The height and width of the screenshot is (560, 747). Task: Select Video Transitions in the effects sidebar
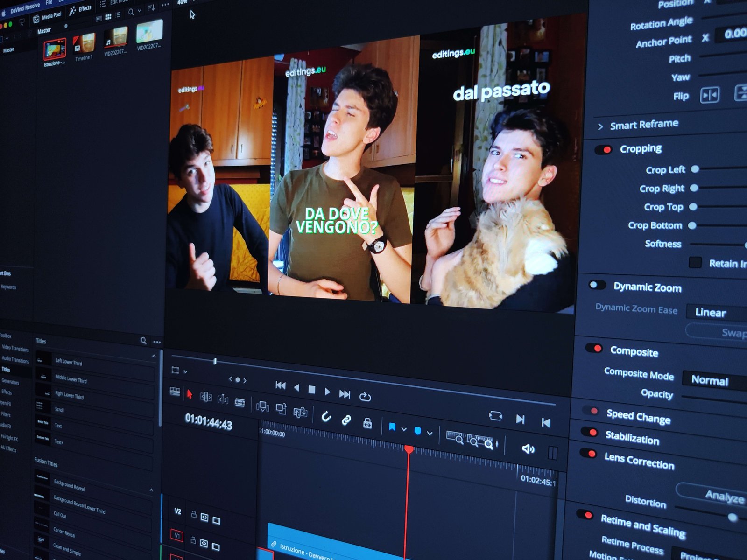pyautogui.click(x=15, y=348)
